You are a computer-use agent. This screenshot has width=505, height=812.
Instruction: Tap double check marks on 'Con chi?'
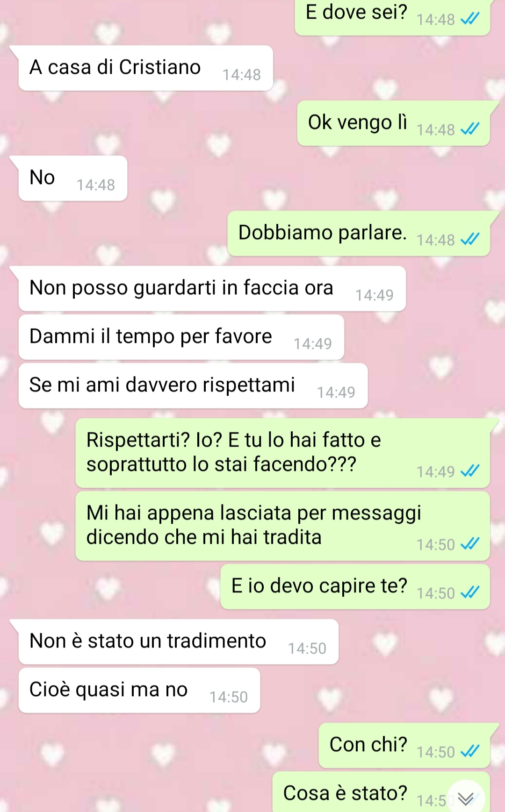(x=470, y=751)
